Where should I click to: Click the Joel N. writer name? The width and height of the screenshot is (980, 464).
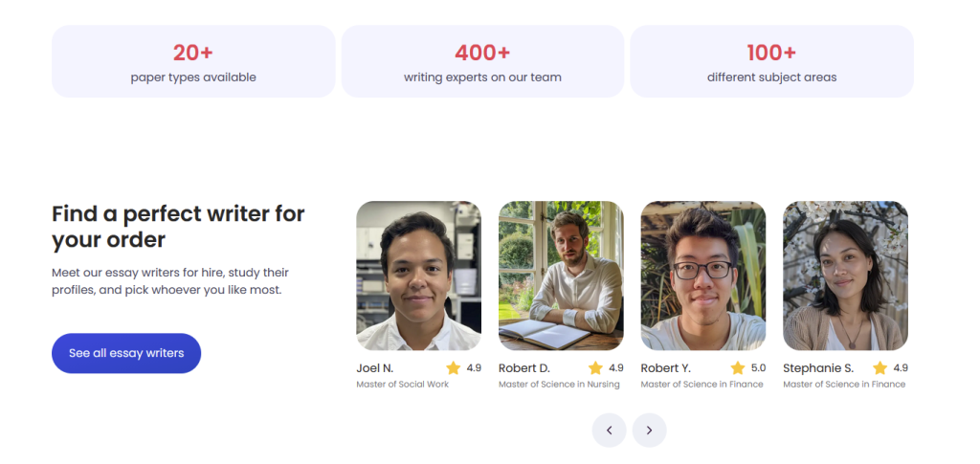click(x=375, y=368)
